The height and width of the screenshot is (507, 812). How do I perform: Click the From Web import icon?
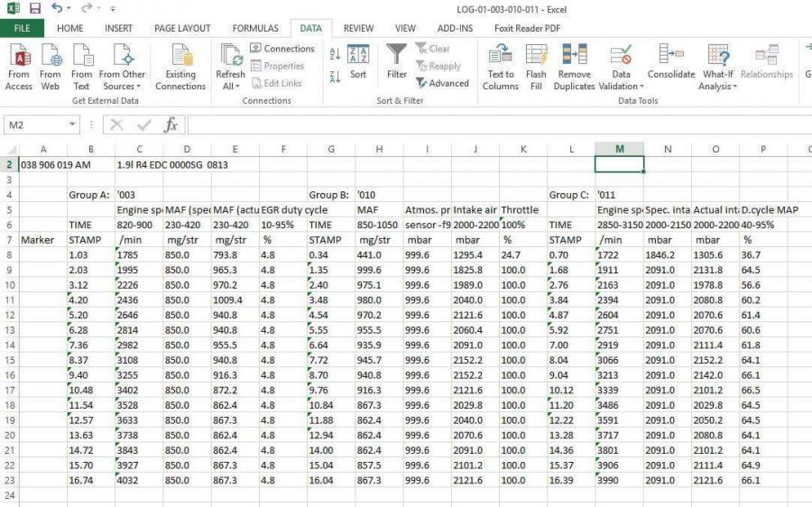click(51, 56)
